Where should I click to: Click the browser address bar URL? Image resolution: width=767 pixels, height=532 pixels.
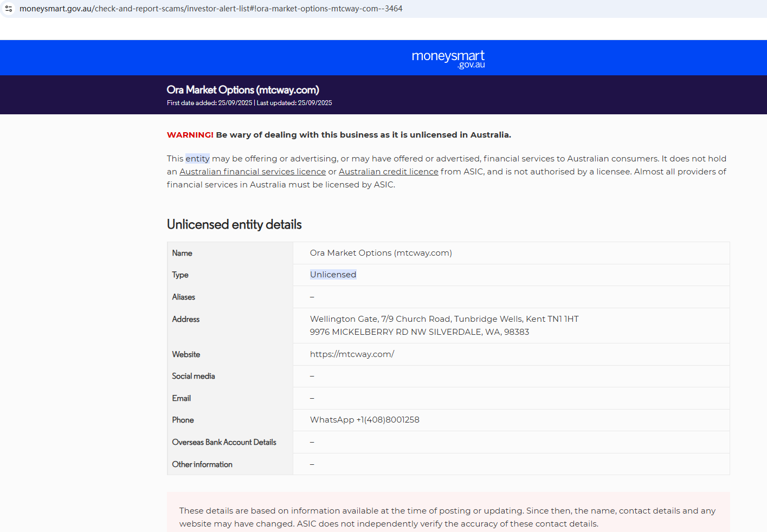click(x=211, y=9)
